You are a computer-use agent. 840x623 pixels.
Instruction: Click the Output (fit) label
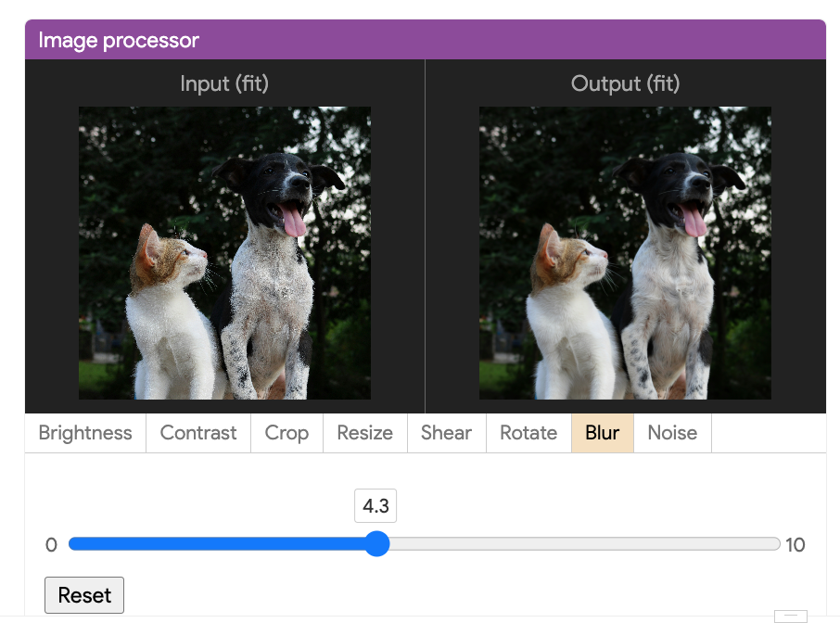[x=625, y=83]
